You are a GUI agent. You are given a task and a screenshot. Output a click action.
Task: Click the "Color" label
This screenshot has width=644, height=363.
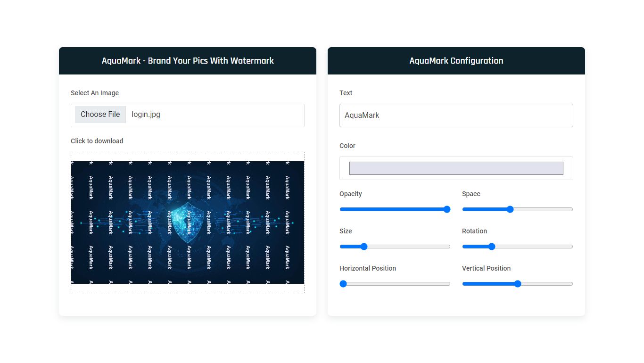tap(347, 146)
